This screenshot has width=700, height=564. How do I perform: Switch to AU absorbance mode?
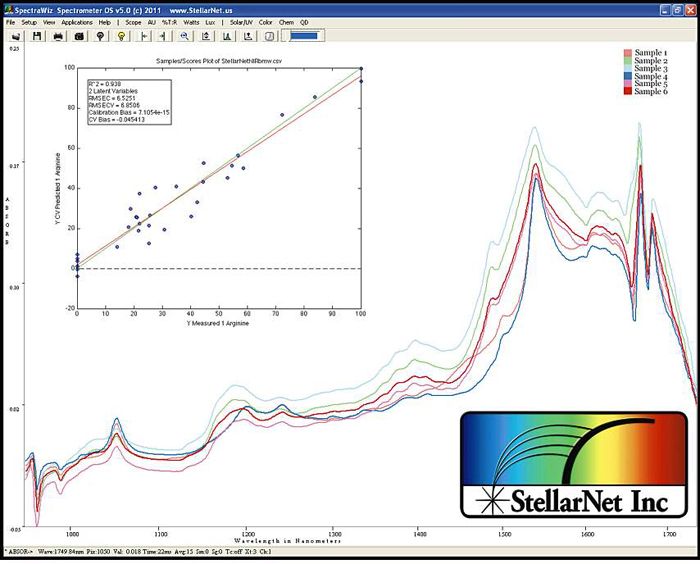(152, 22)
